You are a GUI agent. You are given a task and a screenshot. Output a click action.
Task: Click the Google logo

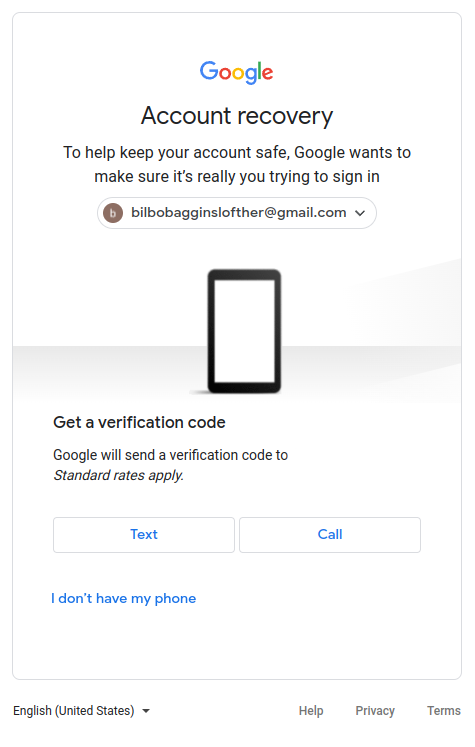pyautogui.click(x=236, y=72)
